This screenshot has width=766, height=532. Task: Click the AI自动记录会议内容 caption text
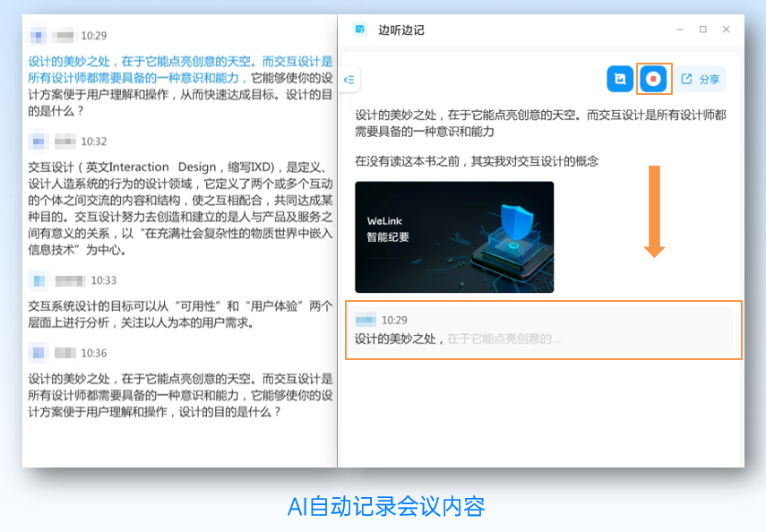pos(383,508)
